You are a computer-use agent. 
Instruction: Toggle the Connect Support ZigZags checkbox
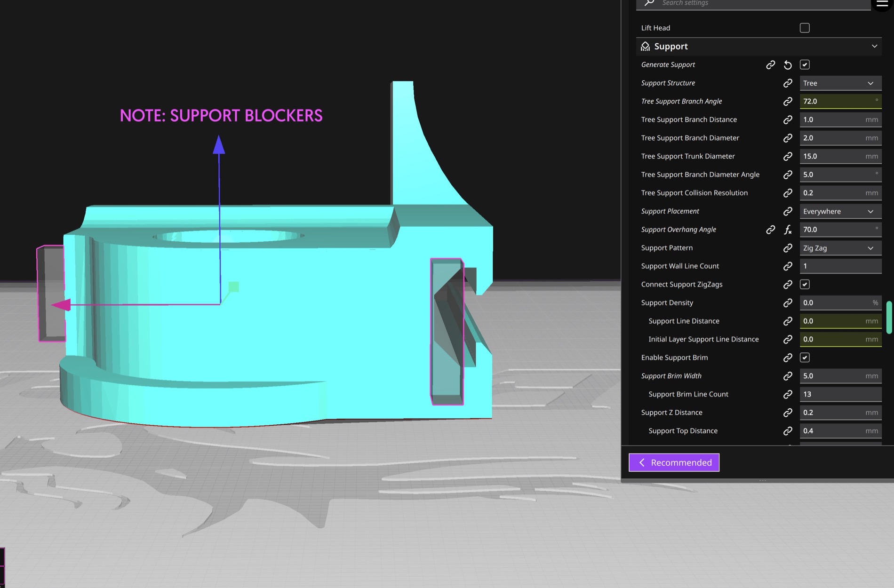805,285
